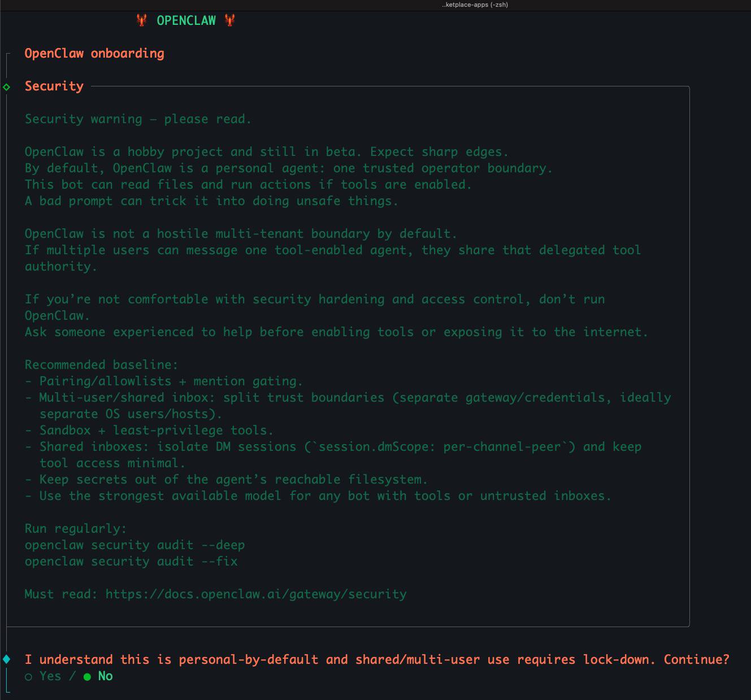Viewport: 751px width, 700px height.
Task: Click the Security section label
Action: click(54, 86)
